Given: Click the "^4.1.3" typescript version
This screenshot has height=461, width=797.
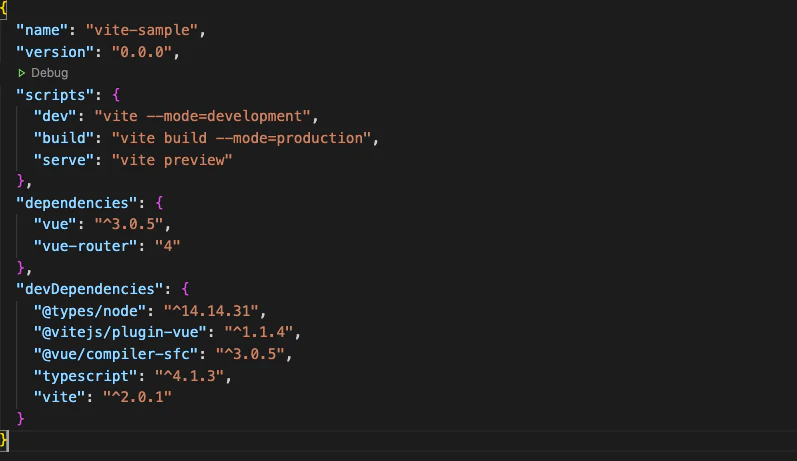Looking at the screenshot, I should pos(189,376).
